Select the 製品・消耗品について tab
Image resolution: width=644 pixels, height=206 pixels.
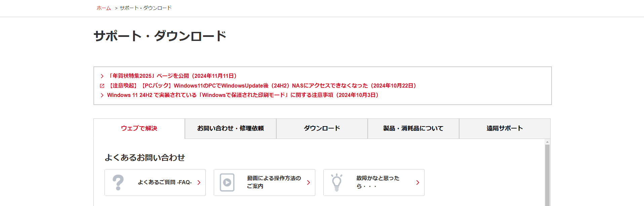[413, 128]
